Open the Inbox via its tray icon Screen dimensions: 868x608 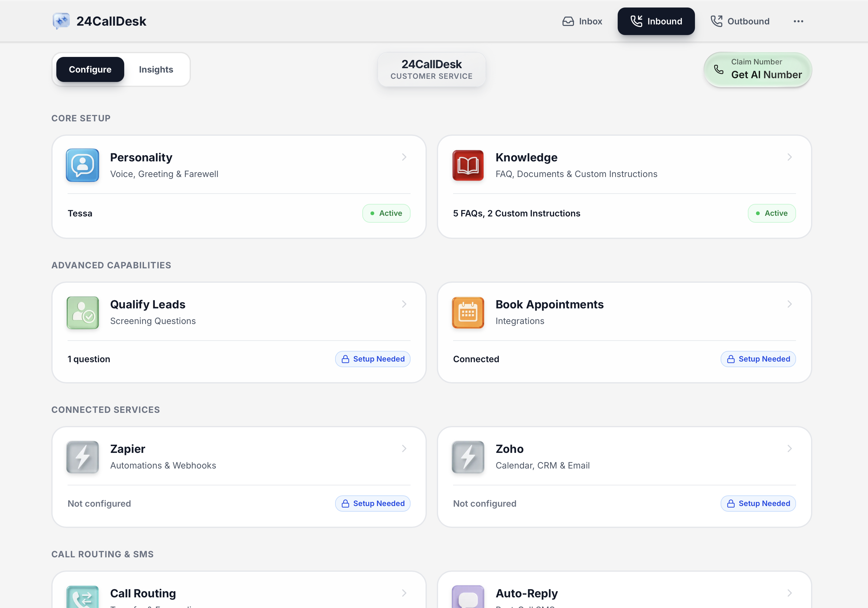tap(568, 21)
